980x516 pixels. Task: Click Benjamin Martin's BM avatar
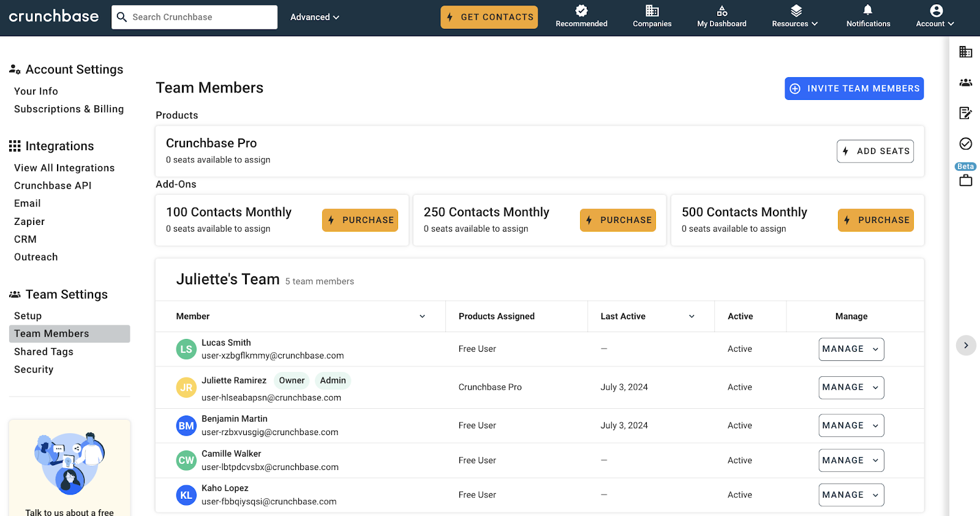[186, 426]
